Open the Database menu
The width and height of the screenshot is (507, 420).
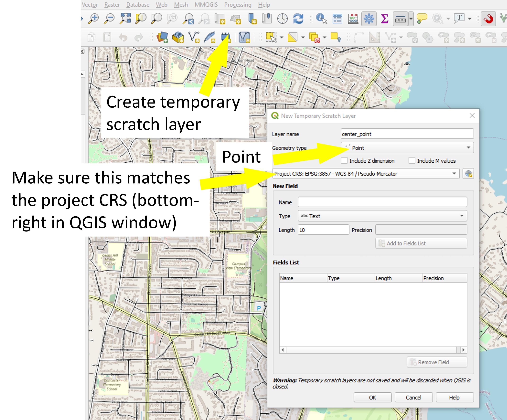[138, 5]
